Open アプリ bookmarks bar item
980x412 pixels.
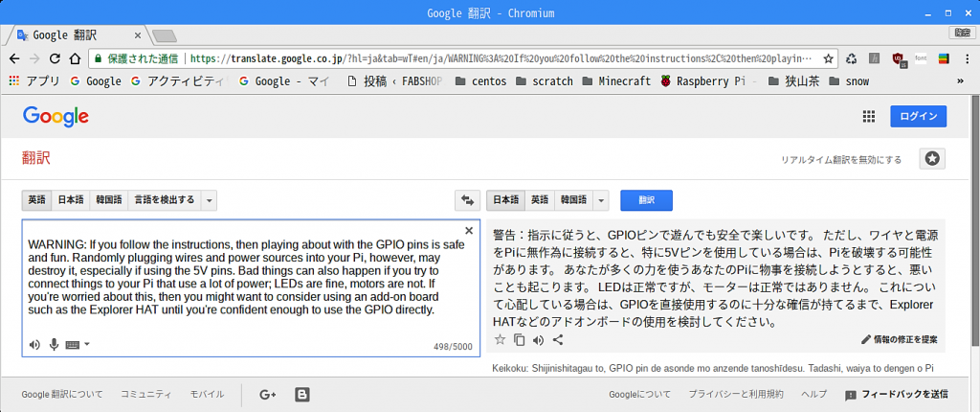click(x=33, y=81)
